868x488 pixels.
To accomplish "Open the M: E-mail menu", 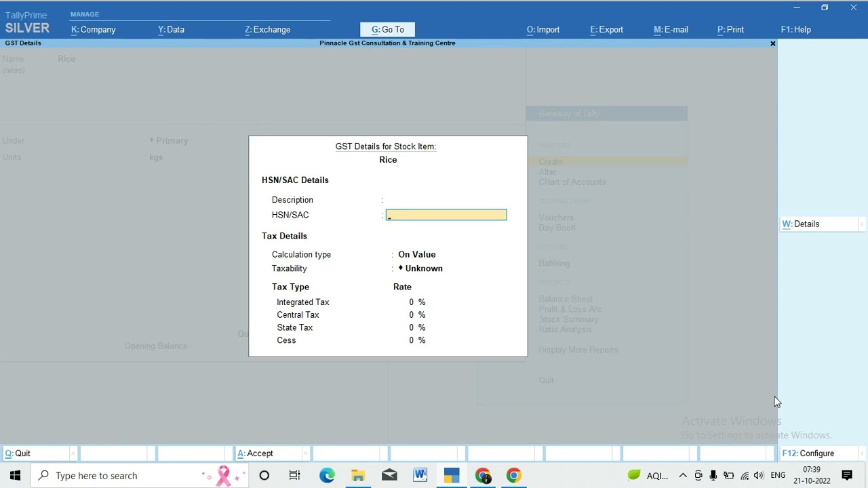I will pos(671,30).
